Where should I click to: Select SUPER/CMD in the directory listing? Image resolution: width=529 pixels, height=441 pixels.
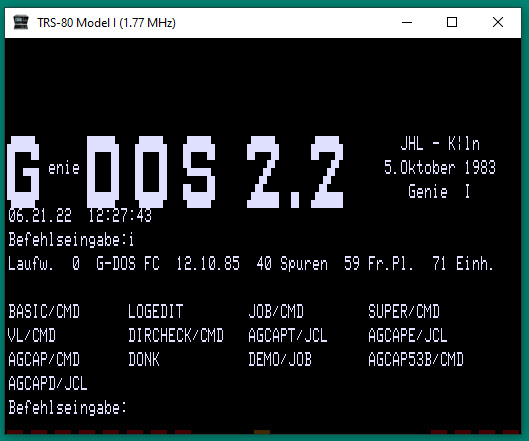[x=404, y=311]
